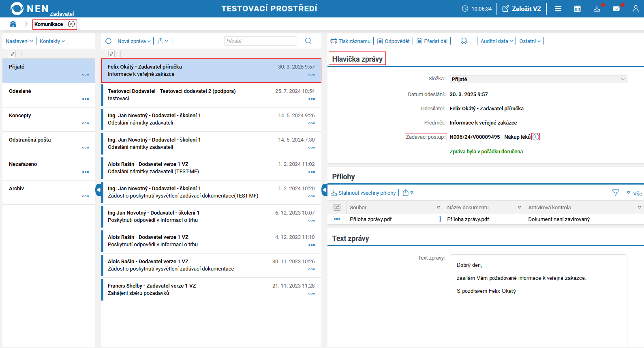Select the Nezařazeno folder
Viewport: 644px width, 348px height.
pos(49,168)
